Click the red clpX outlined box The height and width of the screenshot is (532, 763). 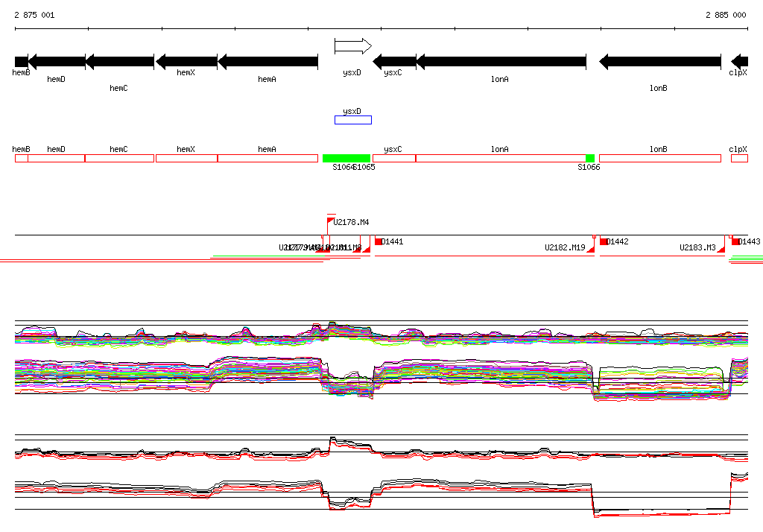click(x=740, y=158)
